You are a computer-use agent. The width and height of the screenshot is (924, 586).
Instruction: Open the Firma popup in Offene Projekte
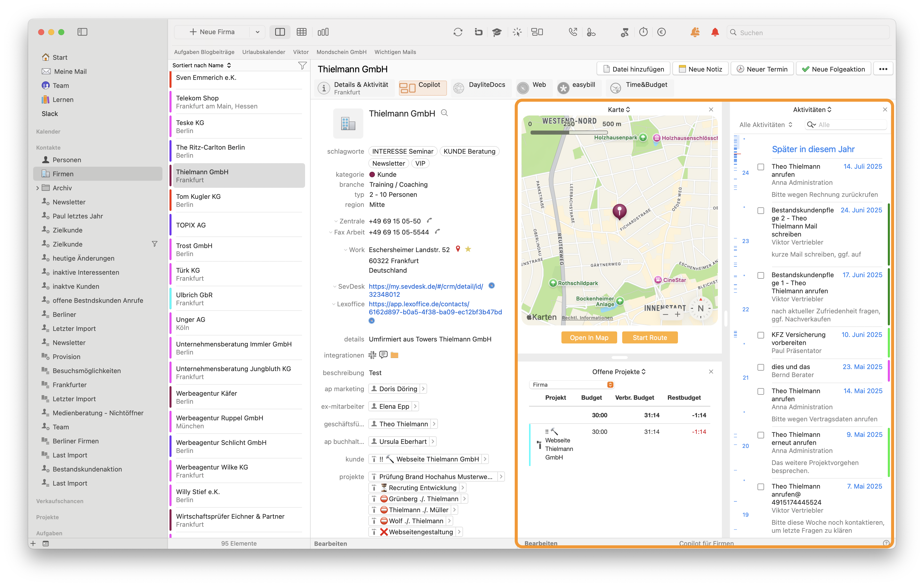pyautogui.click(x=571, y=385)
